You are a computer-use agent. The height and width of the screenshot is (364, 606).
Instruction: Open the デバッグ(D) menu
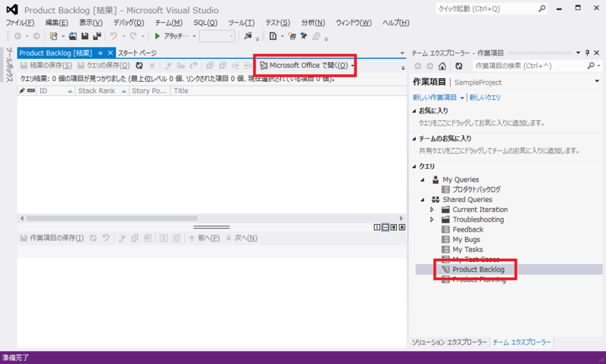pos(129,23)
